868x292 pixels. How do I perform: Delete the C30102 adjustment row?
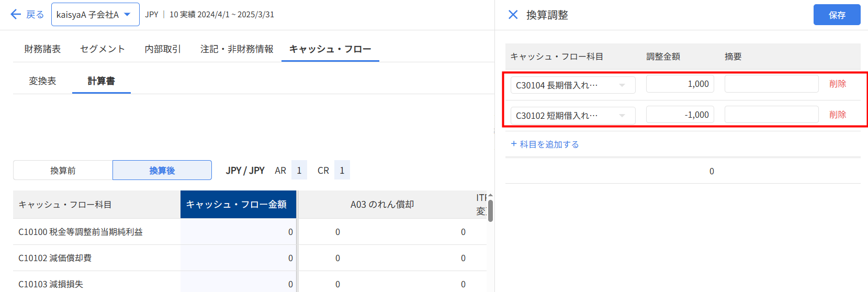(x=837, y=115)
